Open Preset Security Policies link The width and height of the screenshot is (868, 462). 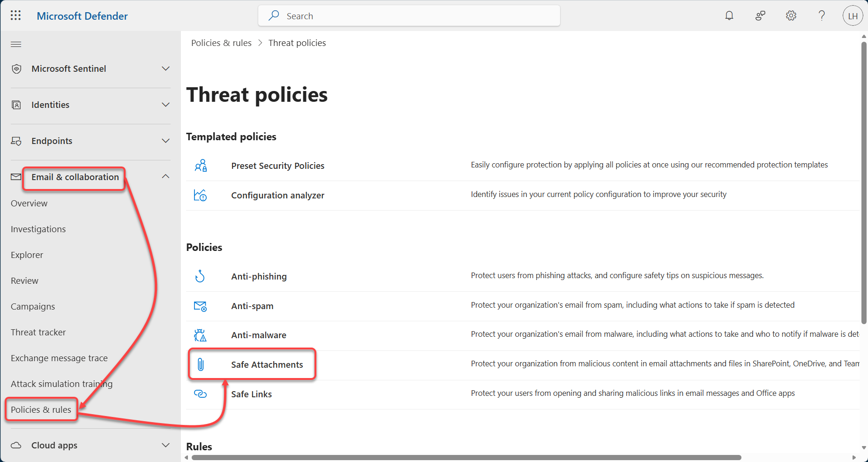tap(277, 166)
